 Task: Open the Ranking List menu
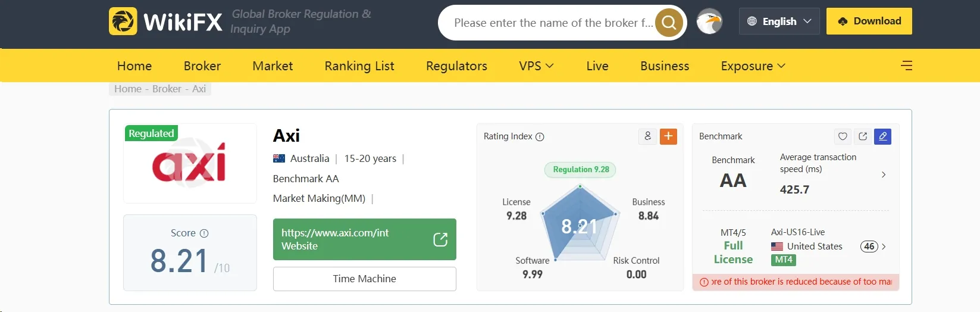359,66
